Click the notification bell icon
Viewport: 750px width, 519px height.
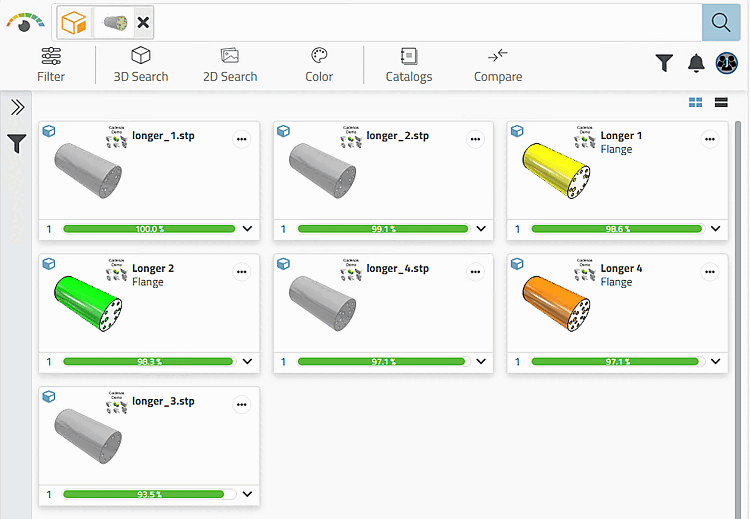click(x=697, y=63)
